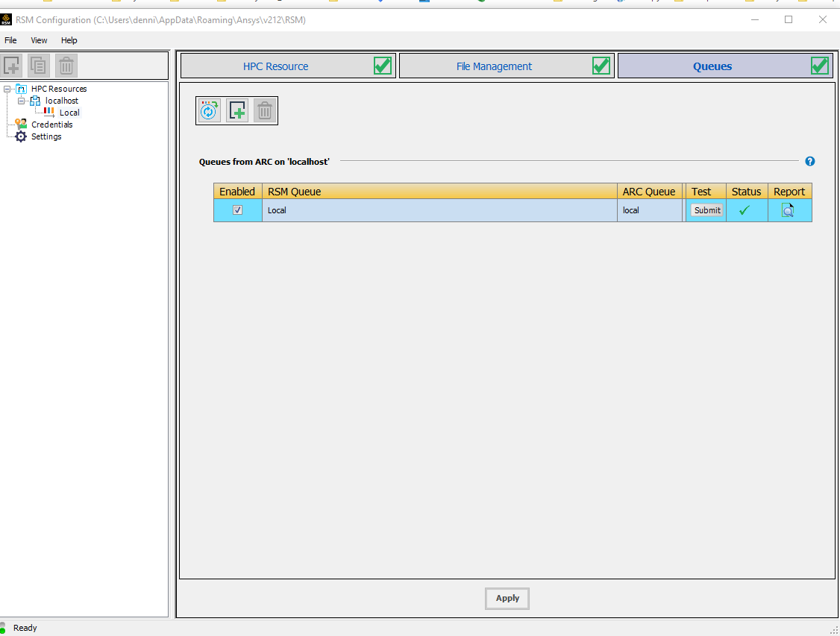Add a new queue with plus icon

point(236,111)
